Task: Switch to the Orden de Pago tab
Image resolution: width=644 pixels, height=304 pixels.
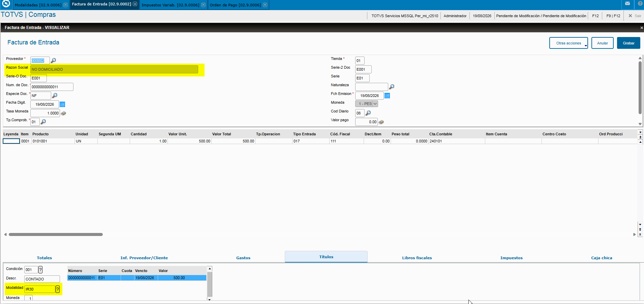Action: (235, 5)
